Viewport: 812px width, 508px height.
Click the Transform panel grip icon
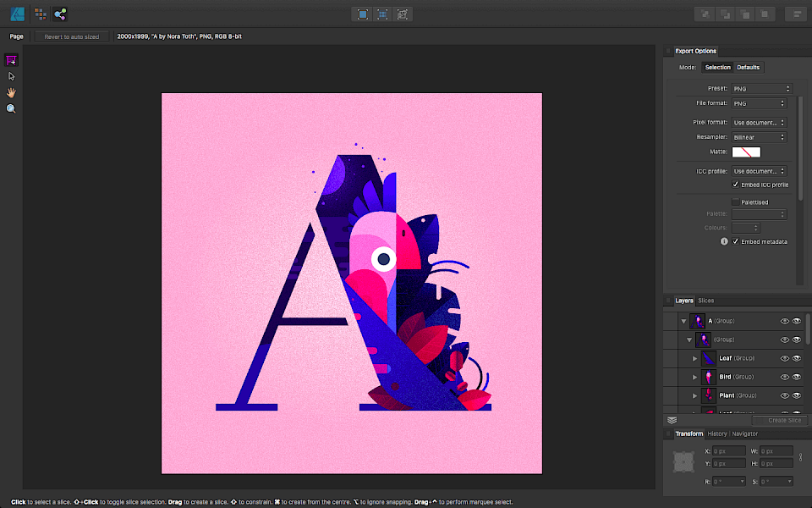tap(668, 433)
